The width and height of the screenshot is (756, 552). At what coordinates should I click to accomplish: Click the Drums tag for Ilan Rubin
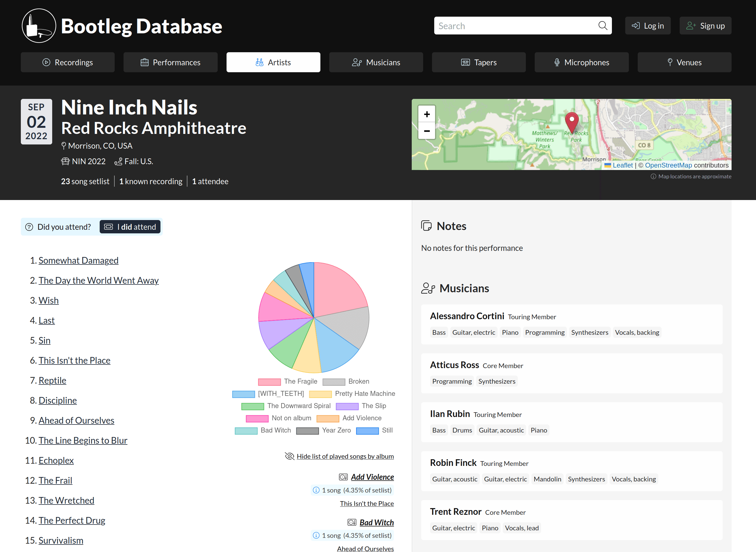pyautogui.click(x=462, y=430)
